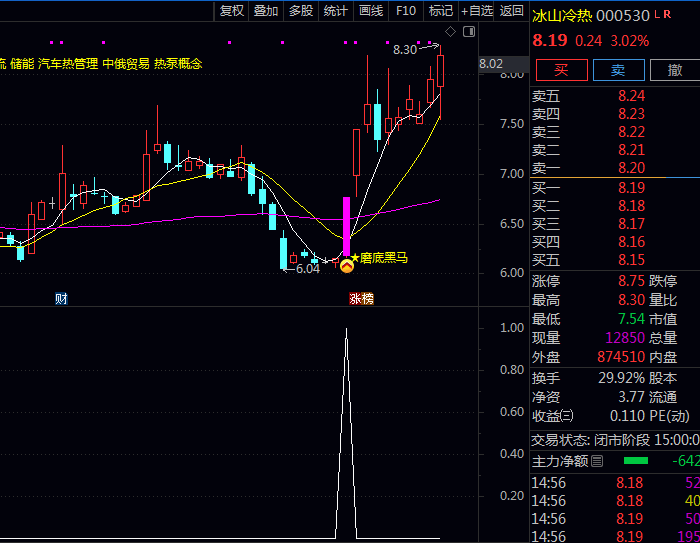Click the tall magenta signal candle
The height and width of the screenshot is (543, 700).
click(x=346, y=226)
